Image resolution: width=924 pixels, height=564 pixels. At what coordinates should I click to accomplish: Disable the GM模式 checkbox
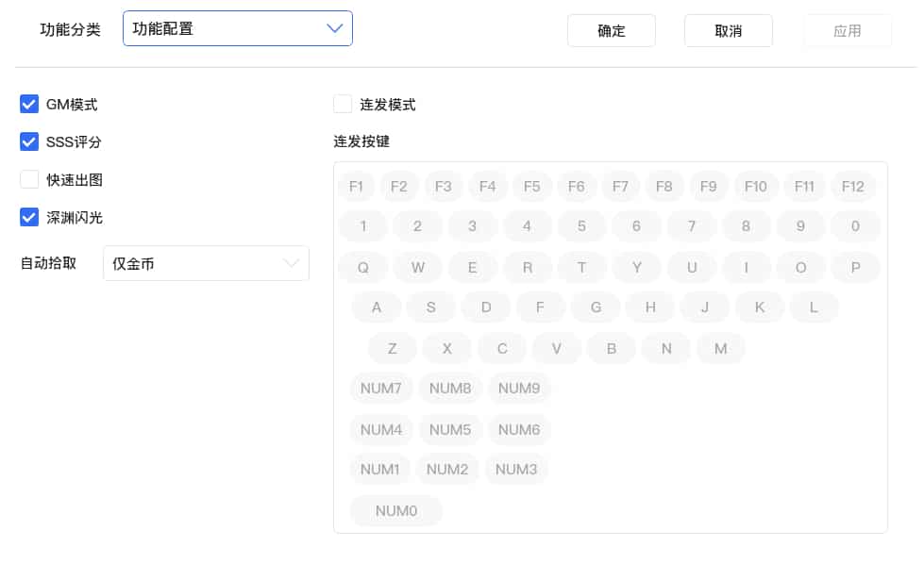[x=29, y=104]
